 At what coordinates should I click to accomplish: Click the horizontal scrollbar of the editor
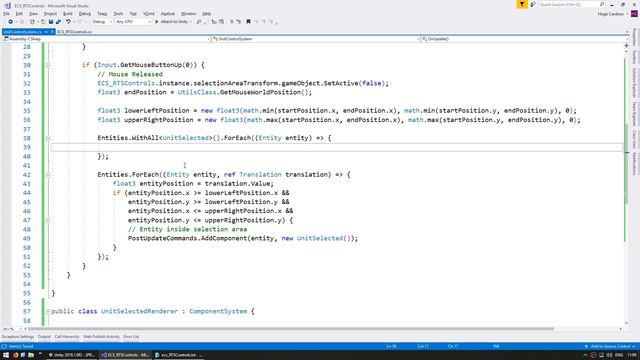[290, 329]
